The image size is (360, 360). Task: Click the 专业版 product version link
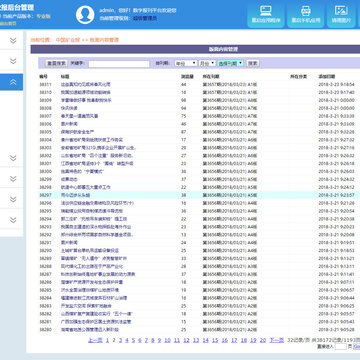(43, 16)
